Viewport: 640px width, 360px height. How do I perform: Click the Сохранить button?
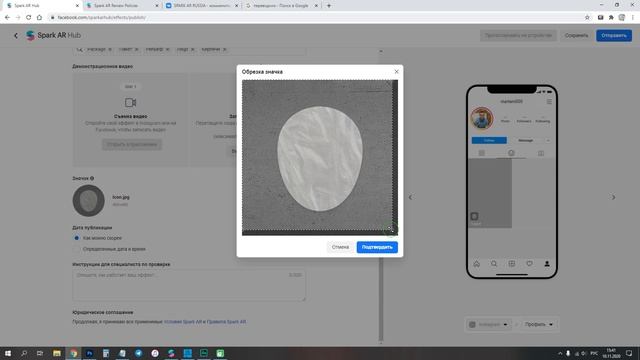click(576, 36)
